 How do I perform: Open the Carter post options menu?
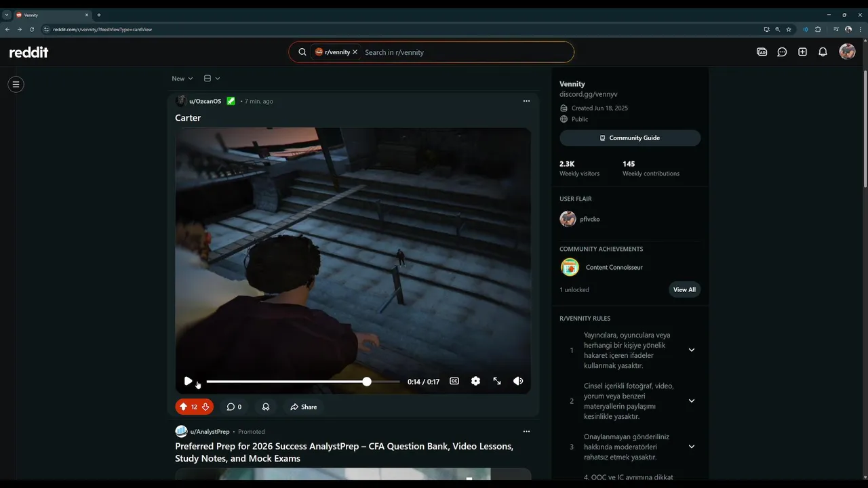(526, 101)
